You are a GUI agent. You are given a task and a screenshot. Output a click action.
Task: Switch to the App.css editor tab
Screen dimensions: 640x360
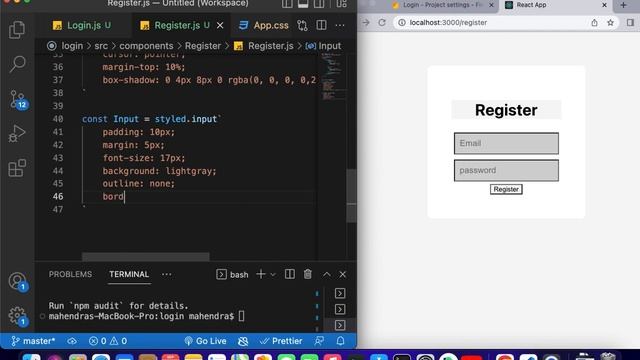[x=264, y=25]
